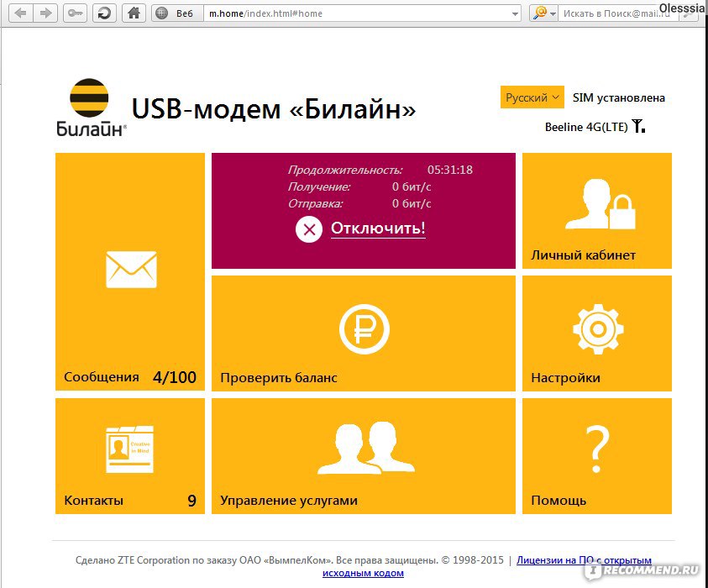The height and width of the screenshot is (588, 708).
Task: Click the 'Получение:' label
Action: (319, 187)
